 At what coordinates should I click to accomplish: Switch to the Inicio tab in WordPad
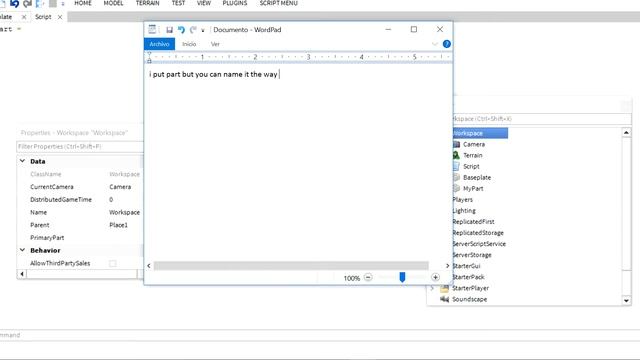pos(189,44)
